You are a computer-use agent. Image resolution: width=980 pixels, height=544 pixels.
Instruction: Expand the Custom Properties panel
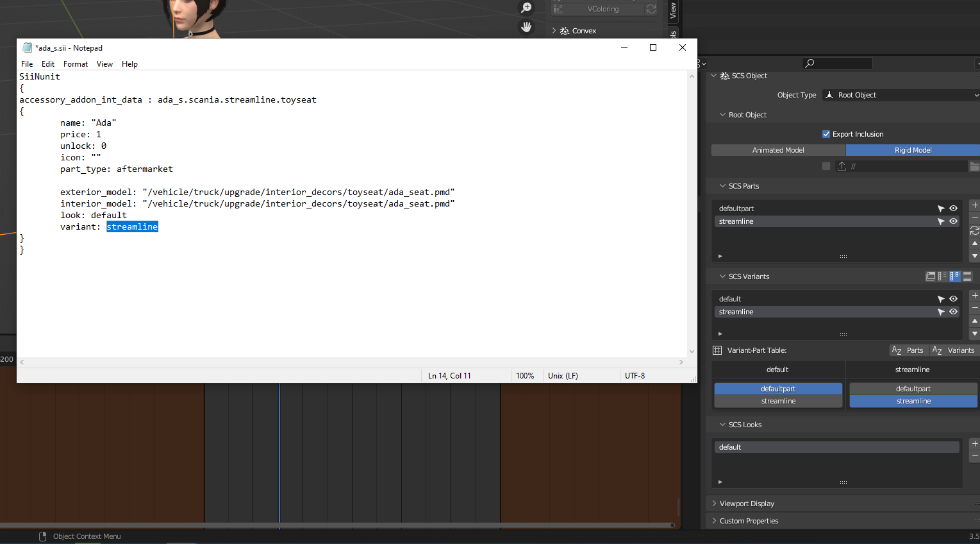pos(714,521)
